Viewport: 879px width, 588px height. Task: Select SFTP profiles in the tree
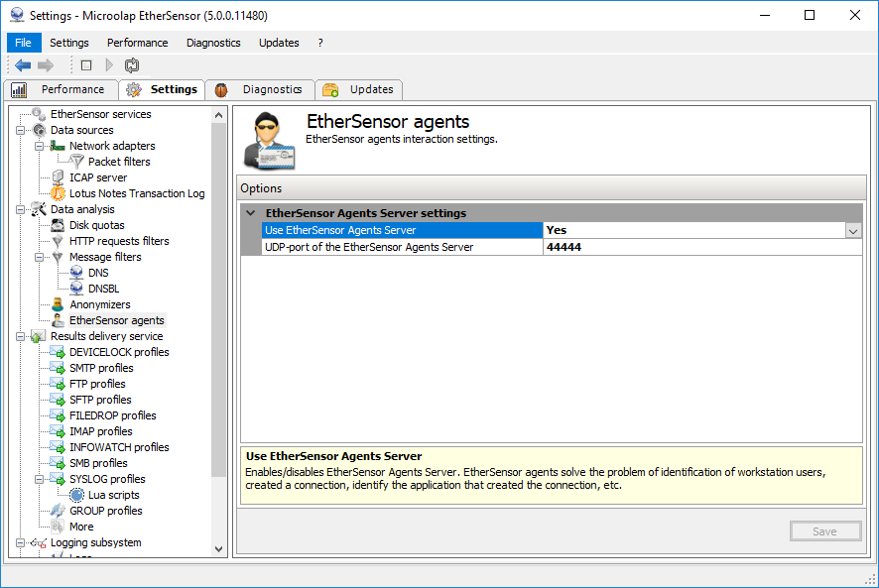pyautogui.click(x=100, y=400)
